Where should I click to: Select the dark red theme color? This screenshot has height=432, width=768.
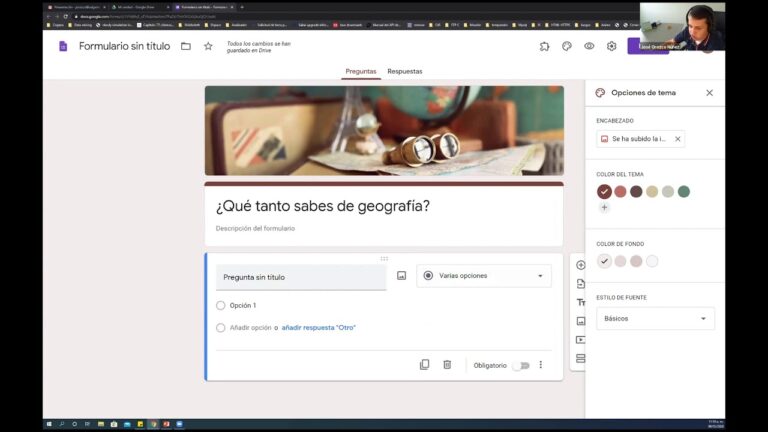604,192
